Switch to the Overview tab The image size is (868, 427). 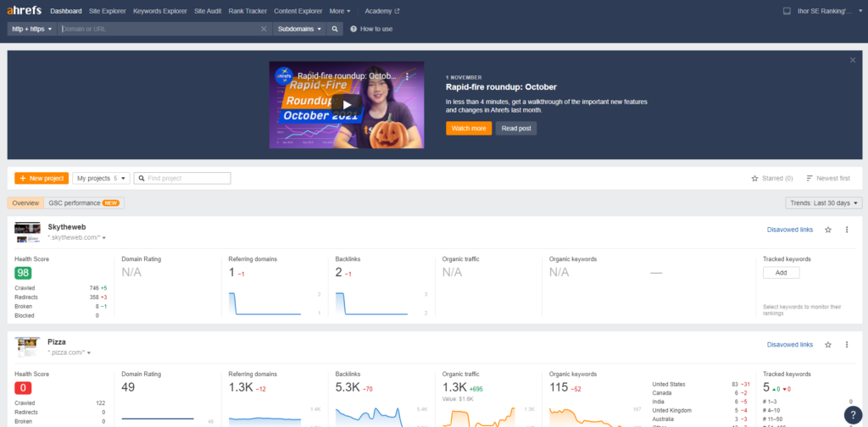(25, 203)
